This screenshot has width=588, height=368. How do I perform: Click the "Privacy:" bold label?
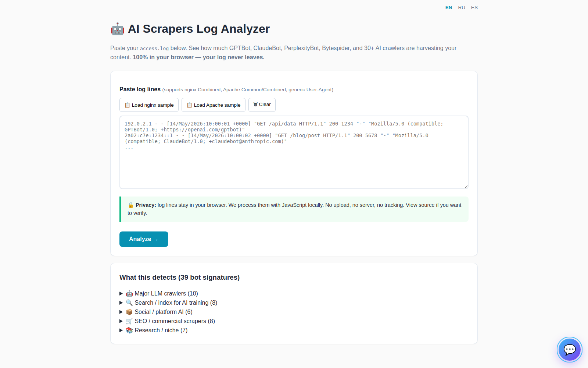pos(146,205)
